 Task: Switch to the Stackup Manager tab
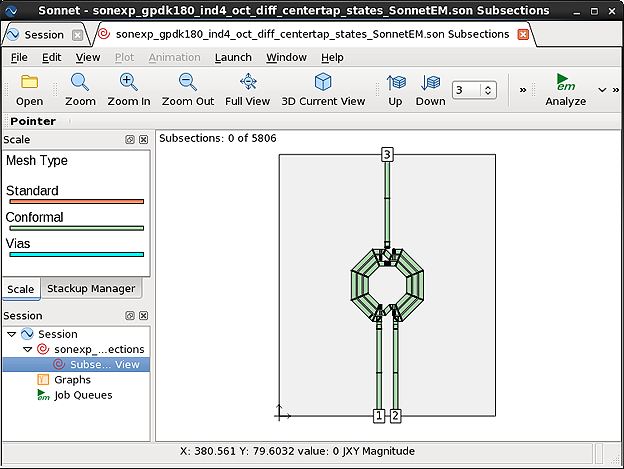coord(91,288)
